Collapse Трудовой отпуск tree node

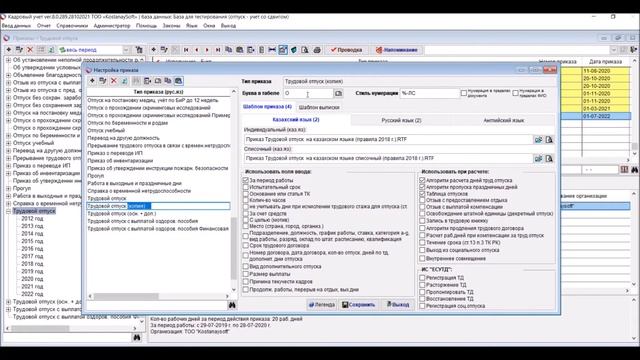9,211
